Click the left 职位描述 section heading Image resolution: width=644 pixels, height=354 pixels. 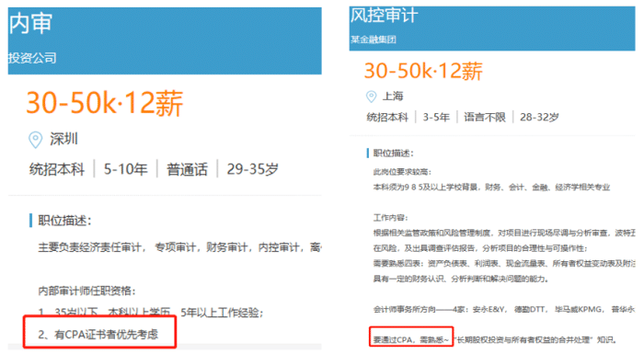click(64, 221)
